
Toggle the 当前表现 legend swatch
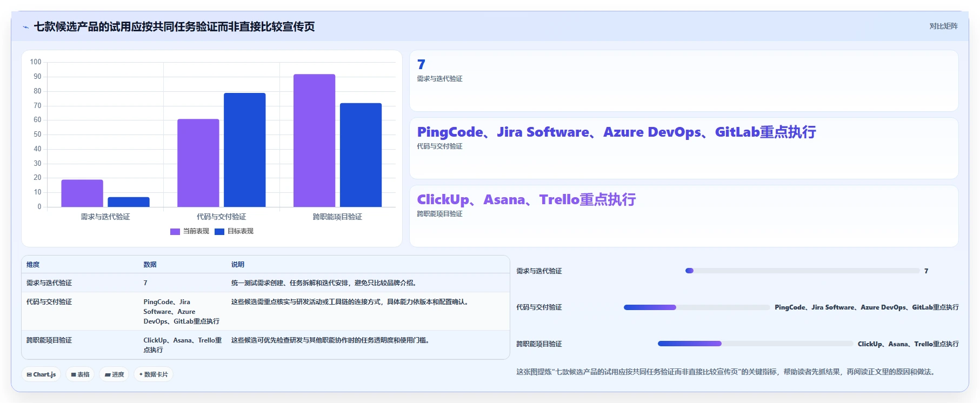175,231
